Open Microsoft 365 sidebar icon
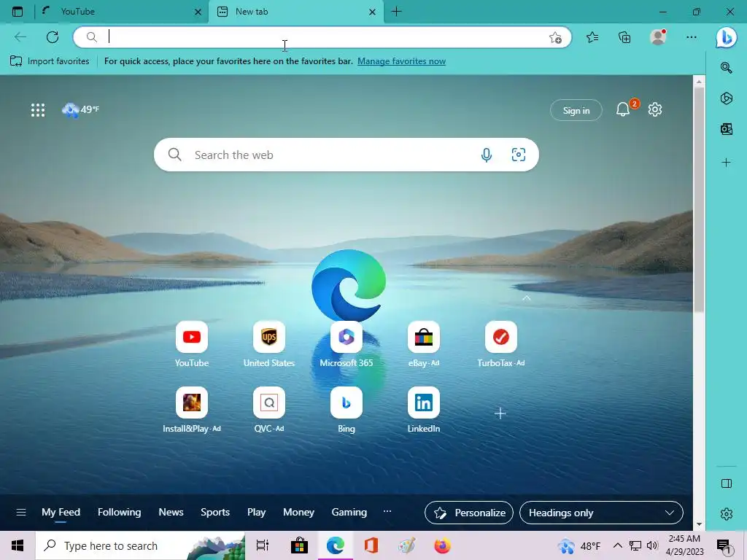Viewport: 747px width, 560px height. point(726,98)
